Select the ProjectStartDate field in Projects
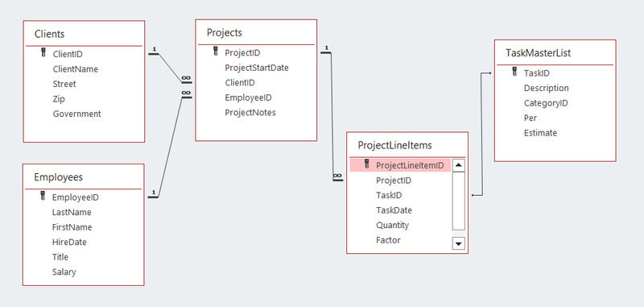644x307 pixels. tap(257, 68)
